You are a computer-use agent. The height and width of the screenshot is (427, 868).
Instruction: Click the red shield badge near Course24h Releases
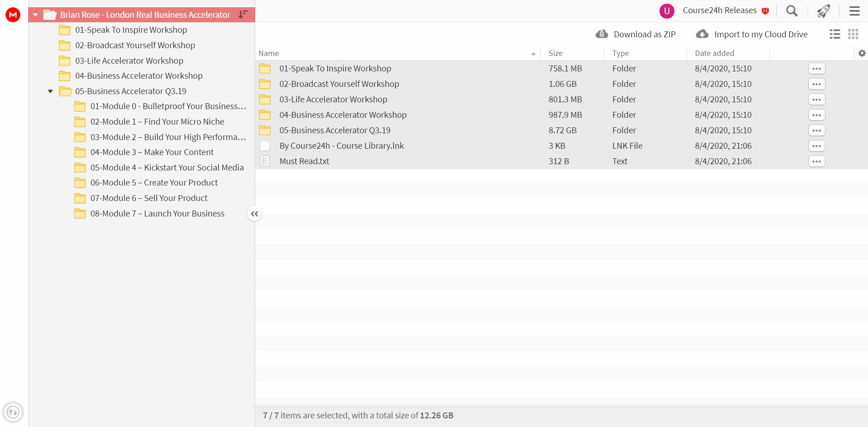pos(765,11)
